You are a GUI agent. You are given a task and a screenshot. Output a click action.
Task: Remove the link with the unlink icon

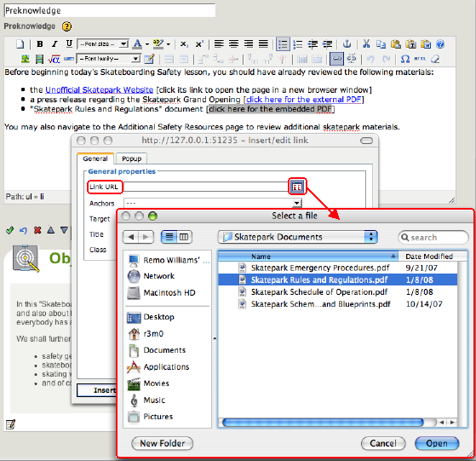click(x=352, y=59)
